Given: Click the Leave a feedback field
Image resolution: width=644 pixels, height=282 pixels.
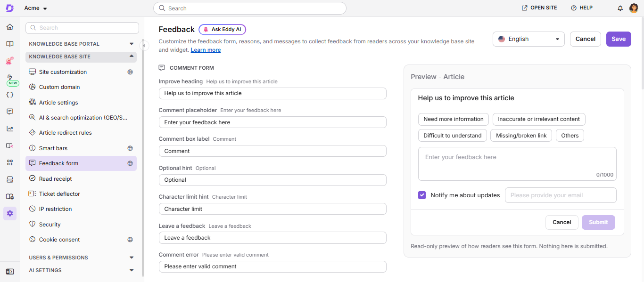Looking at the screenshot, I should pyautogui.click(x=272, y=238).
